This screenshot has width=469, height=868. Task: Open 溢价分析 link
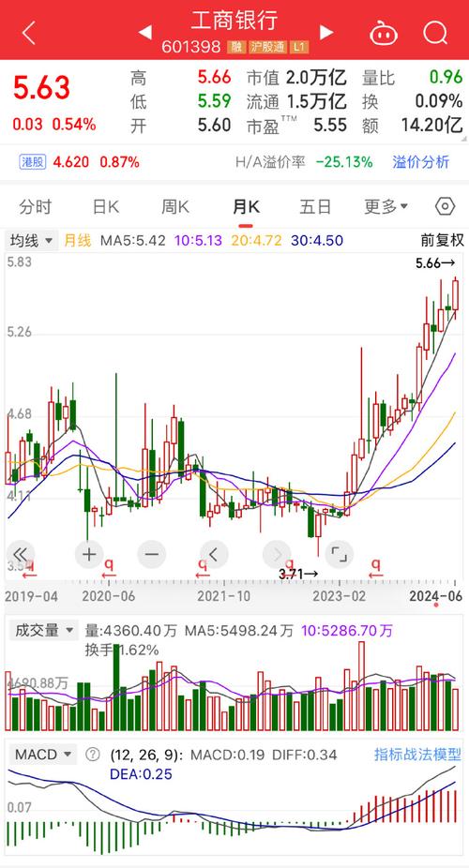421,162
